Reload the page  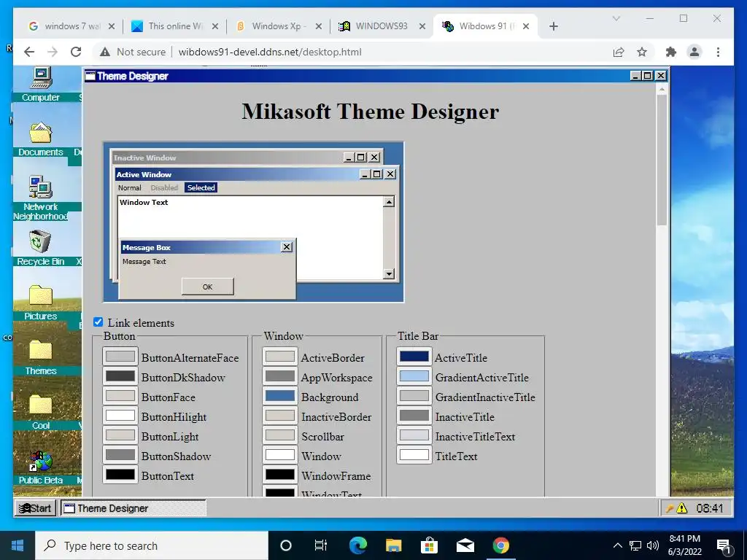76,52
